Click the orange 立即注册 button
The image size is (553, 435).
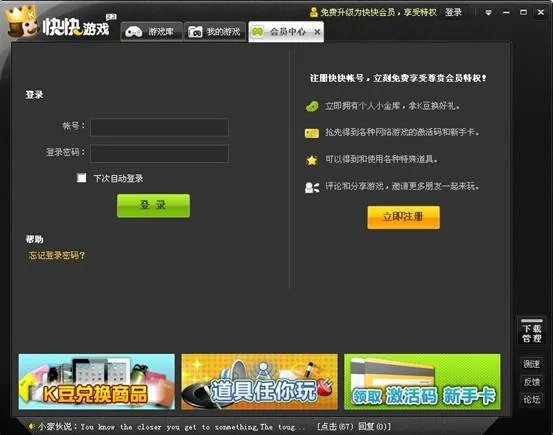click(403, 217)
